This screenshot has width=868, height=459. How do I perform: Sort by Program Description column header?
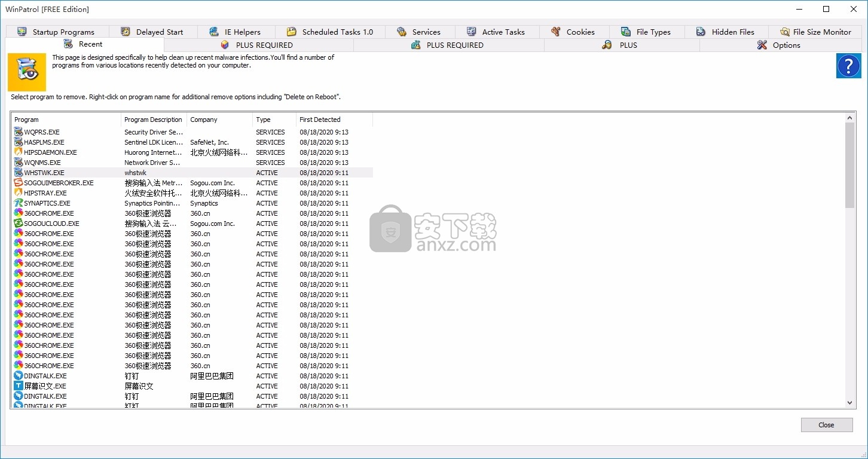[154, 120]
